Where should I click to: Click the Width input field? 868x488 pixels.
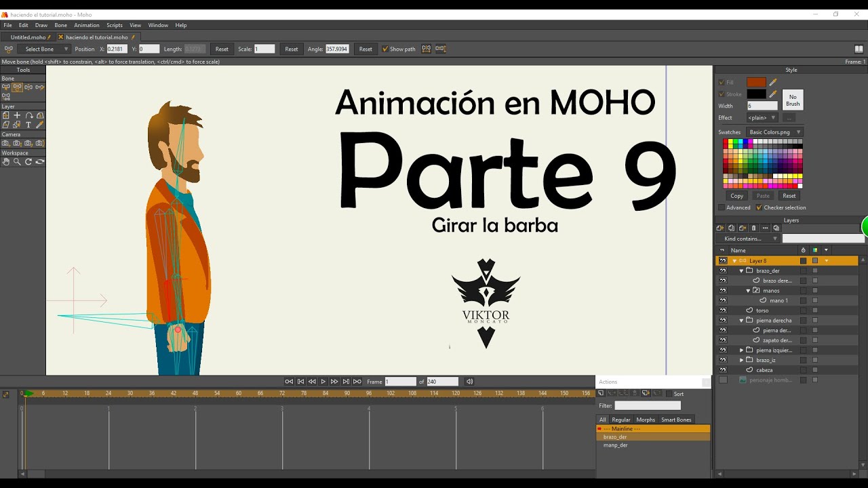point(762,106)
